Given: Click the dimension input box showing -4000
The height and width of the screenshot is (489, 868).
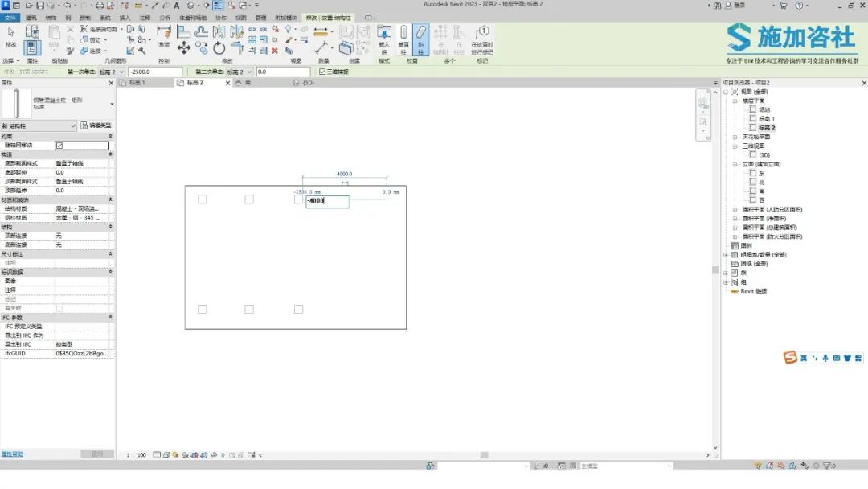Looking at the screenshot, I should pos(328,201).
